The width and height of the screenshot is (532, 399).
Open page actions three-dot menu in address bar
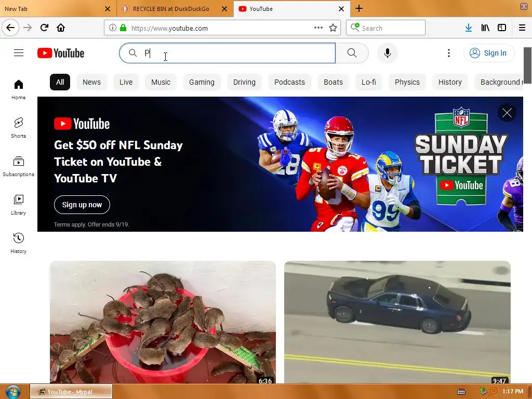tap(318, 28)
